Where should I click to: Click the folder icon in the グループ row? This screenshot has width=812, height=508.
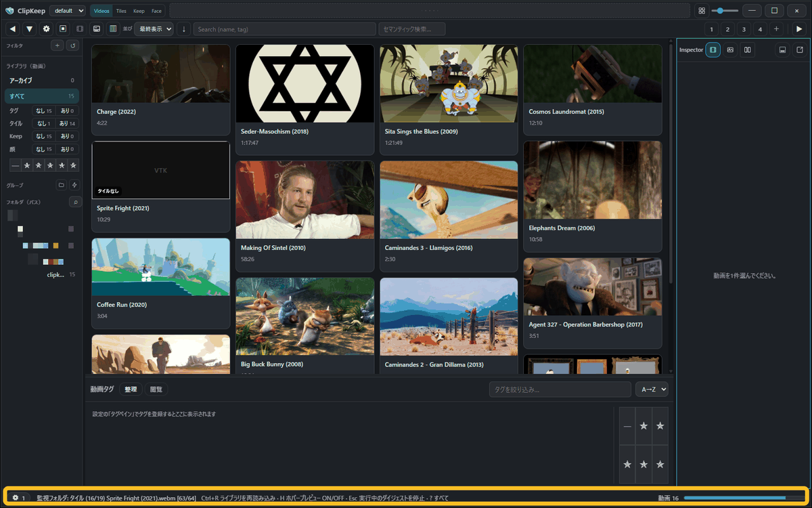[x=61, y=185]
